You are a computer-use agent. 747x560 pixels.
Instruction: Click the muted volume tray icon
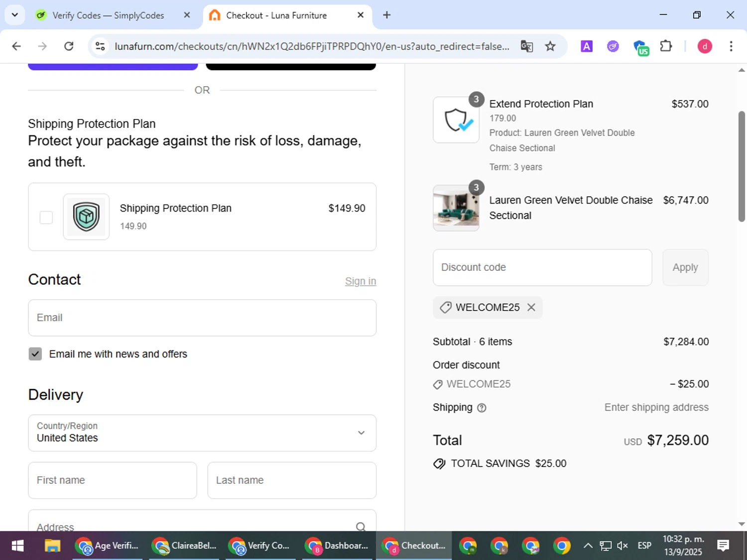[x=622, y=546]
